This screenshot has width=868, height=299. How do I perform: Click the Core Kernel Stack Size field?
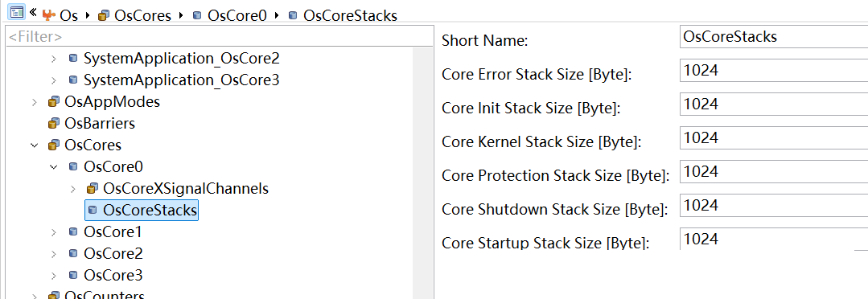pos(774,137)
